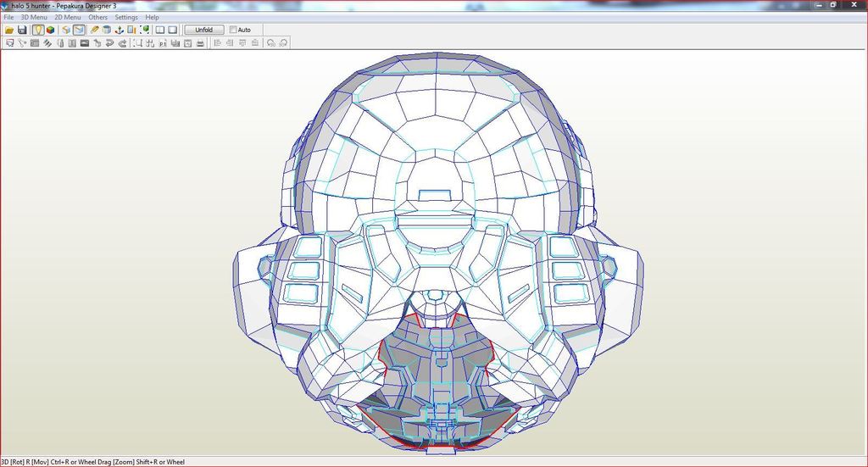Click the align left icon
The width and height of the screenshot is (868, 467).
(x=217, y=43)
